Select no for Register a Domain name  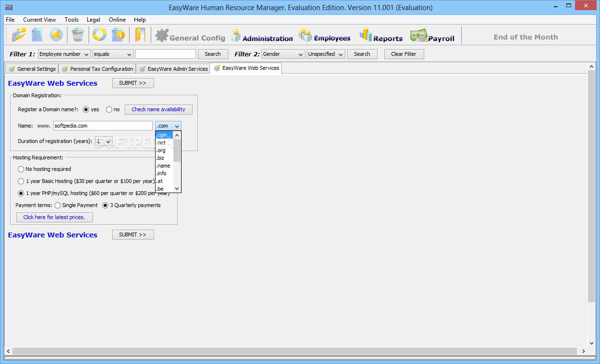pyautogui.click(x=109, y=109)
